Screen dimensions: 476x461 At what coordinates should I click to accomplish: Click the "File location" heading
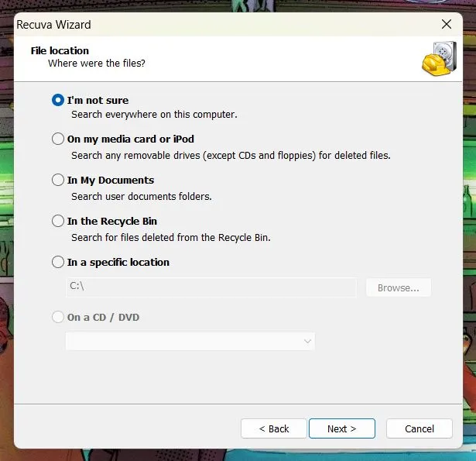click(x=60, y=51)
